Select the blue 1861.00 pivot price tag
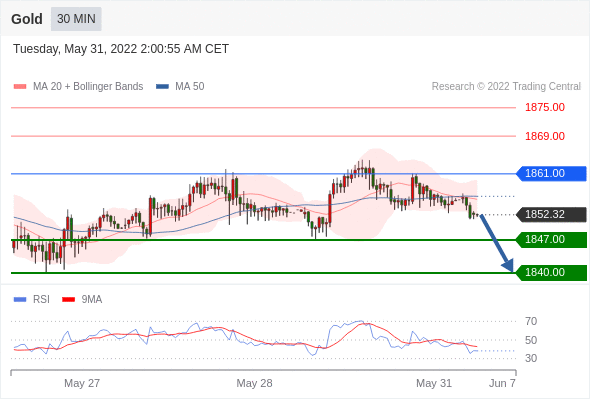This screenshot has width=590, height=400. point(551,173)
